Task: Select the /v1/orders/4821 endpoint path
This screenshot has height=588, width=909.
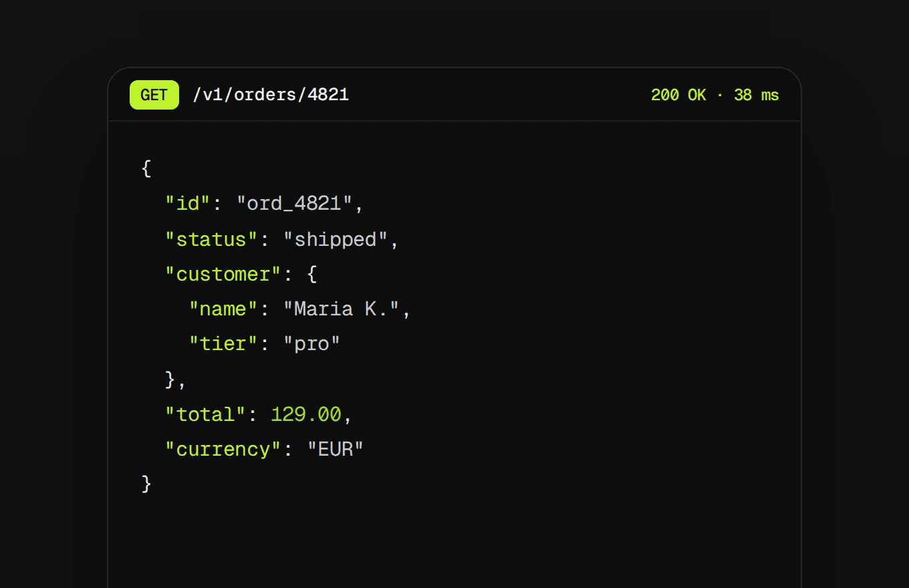Action: pyautogui.click(x=271, y=95)
